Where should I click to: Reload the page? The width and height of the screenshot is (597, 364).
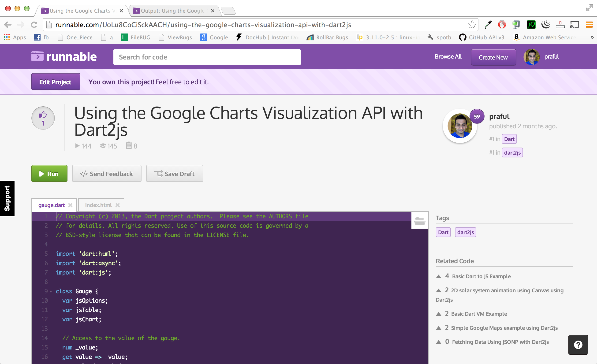coord(34,25)
